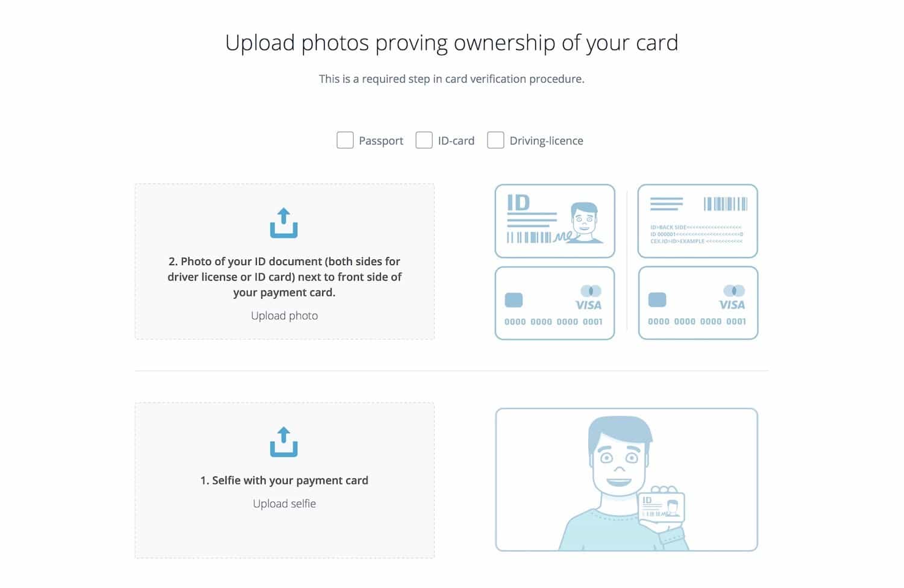The image size is (904, 588).
Task: Click the upload arrow icon for selfie
Action: (284, 442)
